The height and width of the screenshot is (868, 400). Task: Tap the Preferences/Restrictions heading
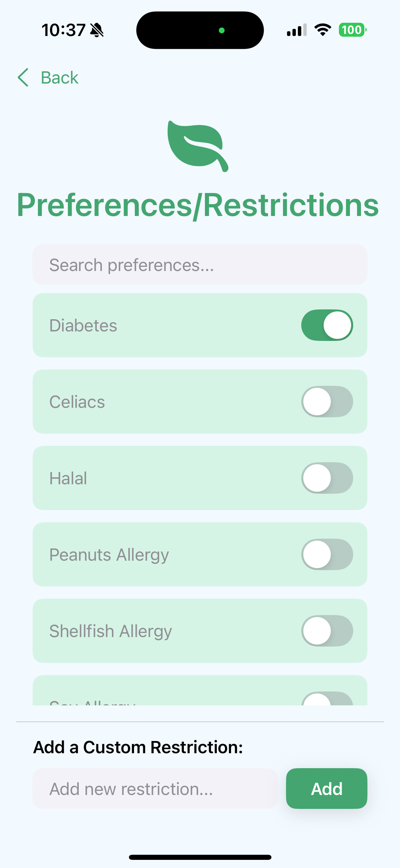pos(198,205)
